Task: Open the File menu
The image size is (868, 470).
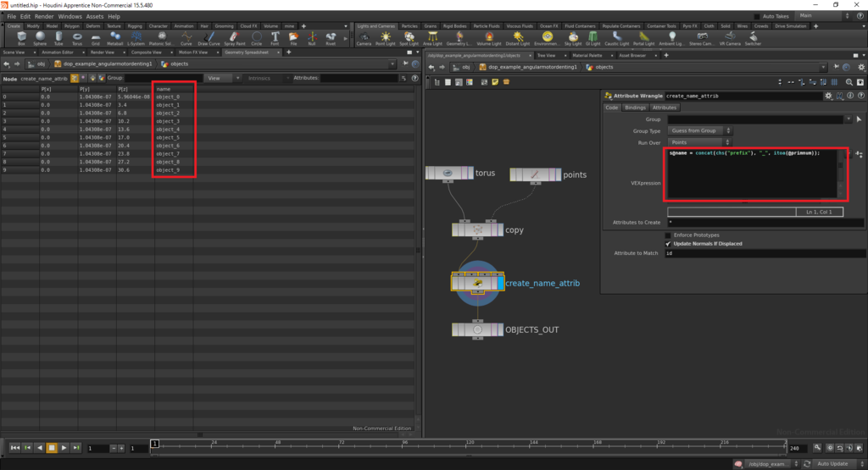Action: [11, 17]
